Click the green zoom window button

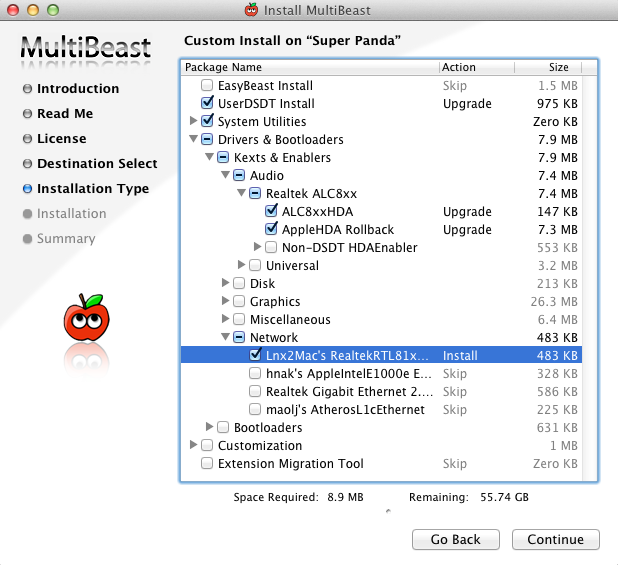[53, 10]
